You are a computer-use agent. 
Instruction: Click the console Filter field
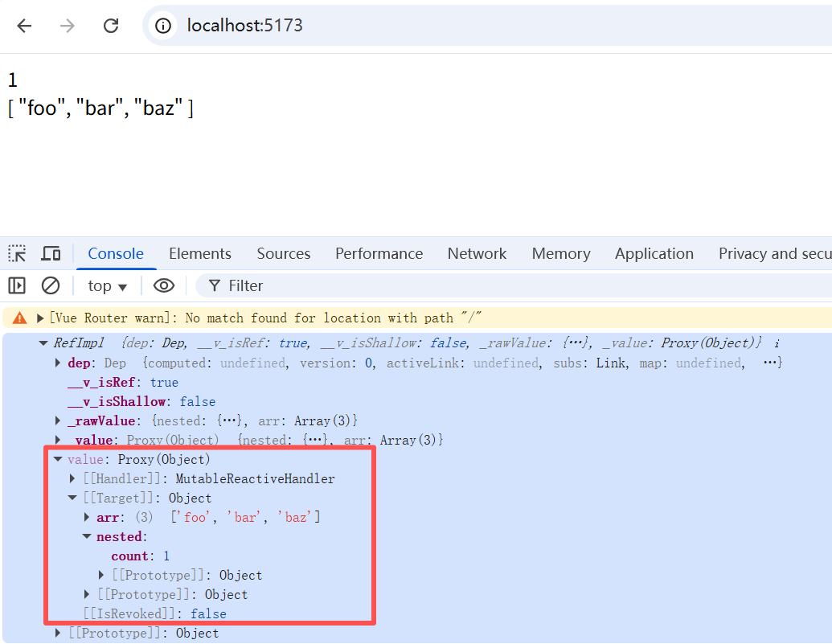(x=514, y=286)
